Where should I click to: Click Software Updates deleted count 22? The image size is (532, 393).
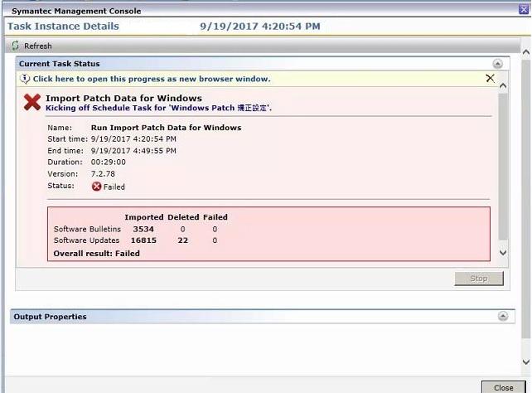182,240
